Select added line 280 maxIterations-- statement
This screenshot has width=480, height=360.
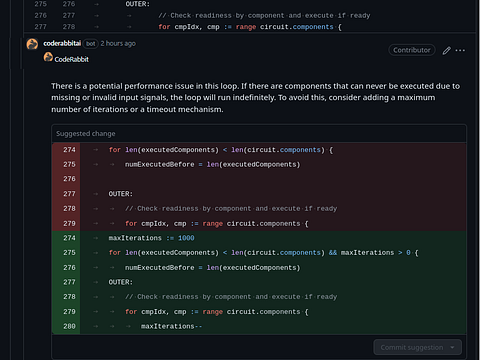point(259,327)
